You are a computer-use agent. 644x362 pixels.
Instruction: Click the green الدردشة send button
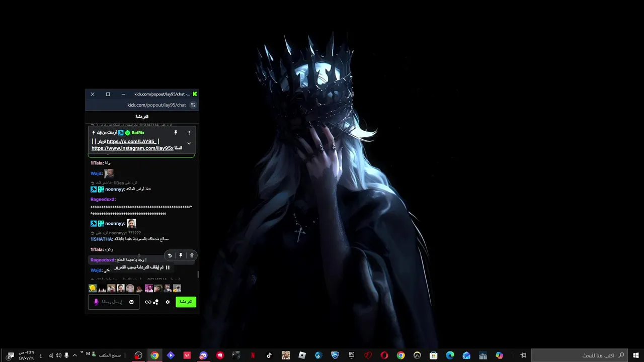point(186,302)
